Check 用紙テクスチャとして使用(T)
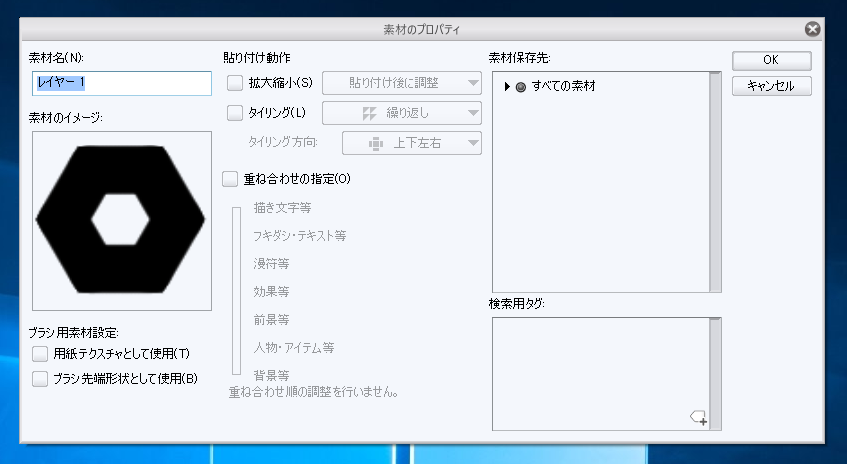847x464 pixels. [x=40, y=354]
